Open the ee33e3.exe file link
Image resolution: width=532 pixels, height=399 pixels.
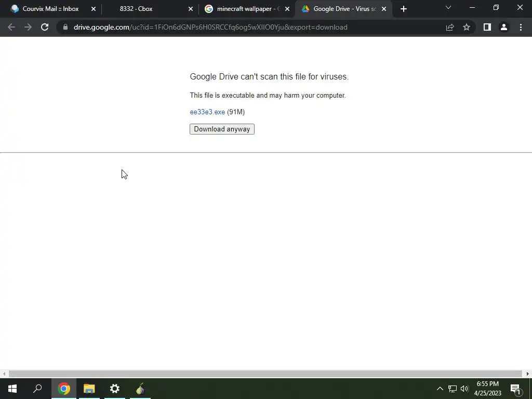(207, 112)
